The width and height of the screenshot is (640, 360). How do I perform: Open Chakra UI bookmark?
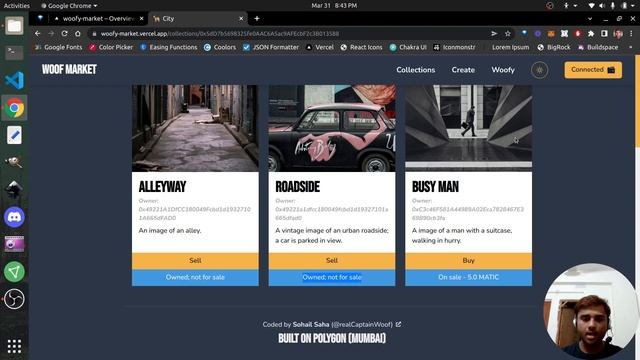tap(408, 47)
